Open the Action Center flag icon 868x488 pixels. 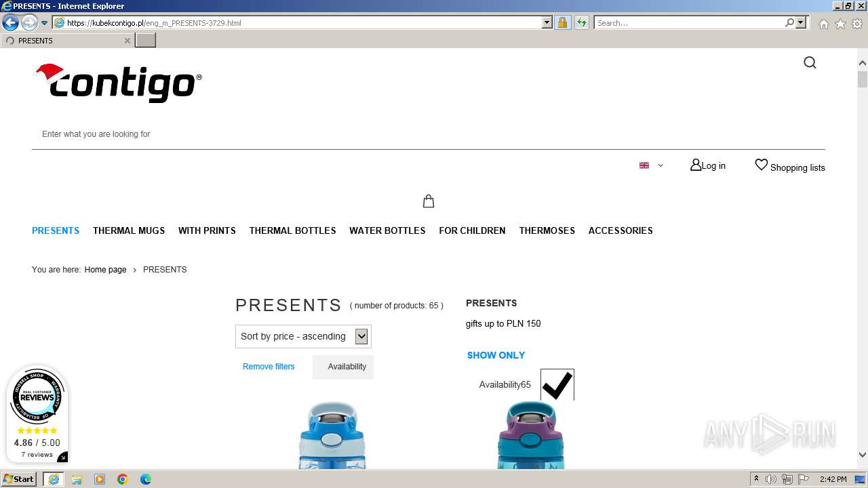pos(804,479)
